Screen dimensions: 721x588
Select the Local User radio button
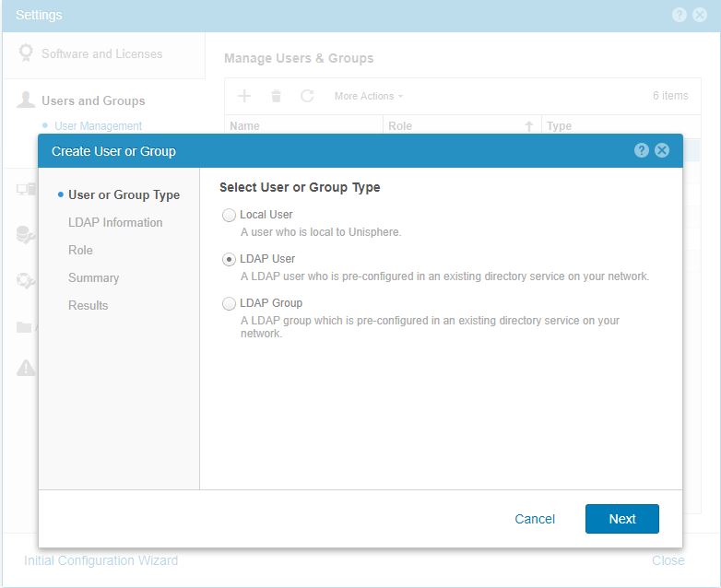pyautogui.click(x=229, y=216)
